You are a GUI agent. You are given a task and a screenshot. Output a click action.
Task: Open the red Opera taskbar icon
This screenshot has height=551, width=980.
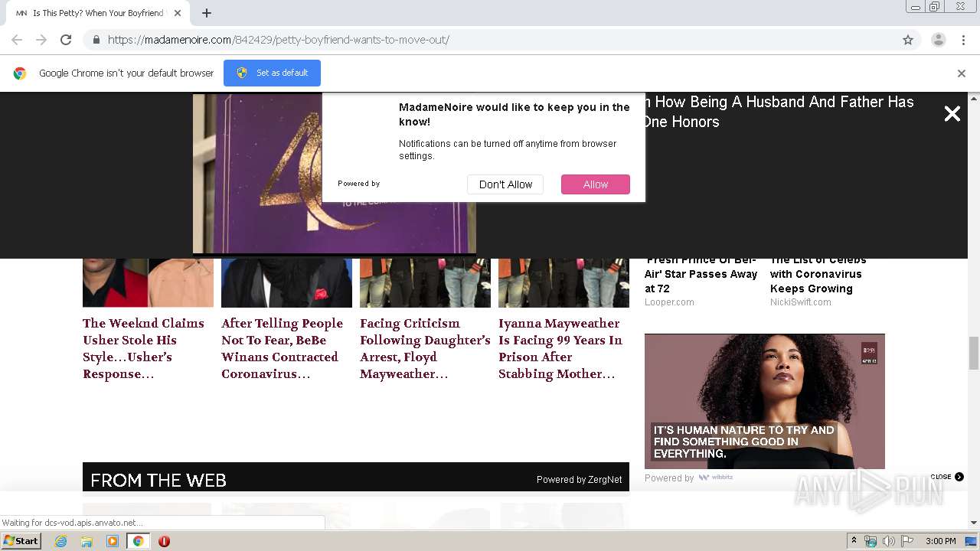(164, 541)
